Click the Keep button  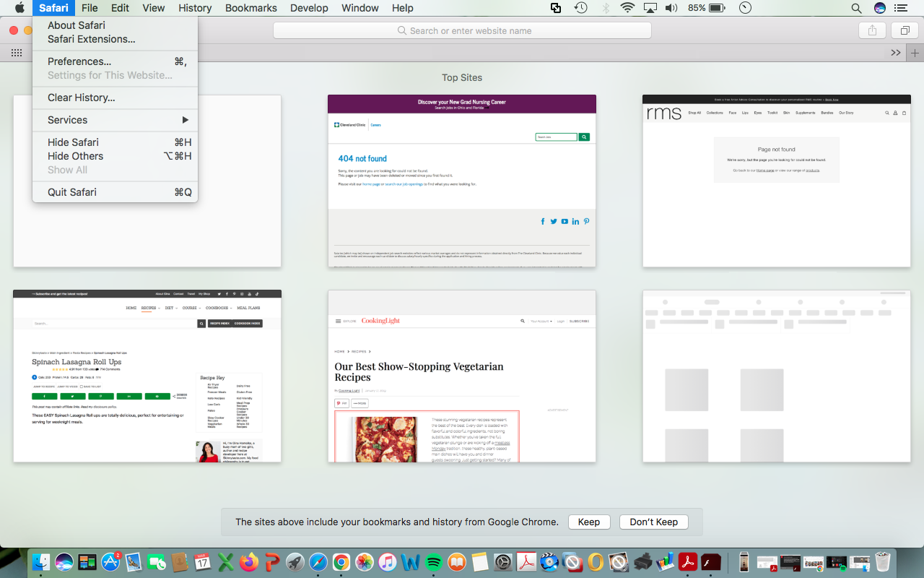click(589, 522)
